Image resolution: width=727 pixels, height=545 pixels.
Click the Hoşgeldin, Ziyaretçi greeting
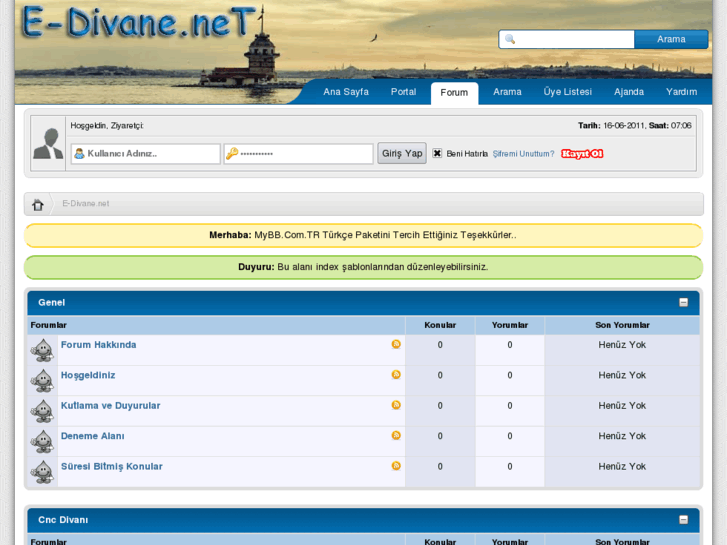107,126
